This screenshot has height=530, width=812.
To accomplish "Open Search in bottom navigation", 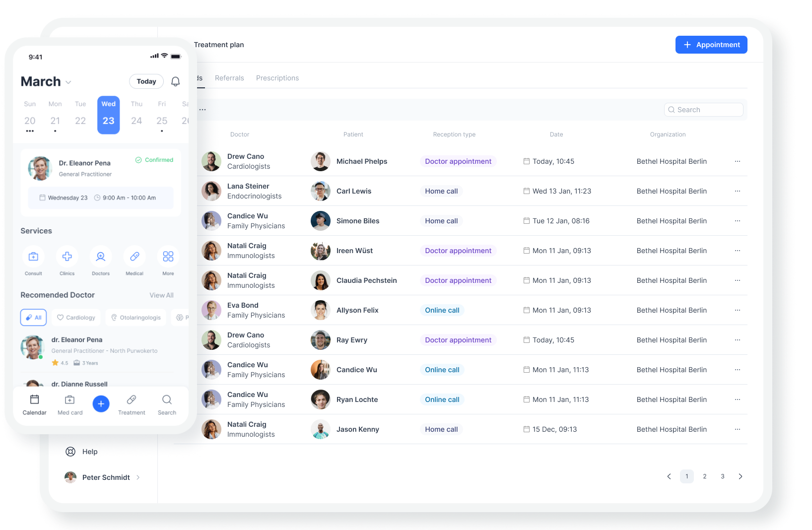I will [x=167, y=405].
